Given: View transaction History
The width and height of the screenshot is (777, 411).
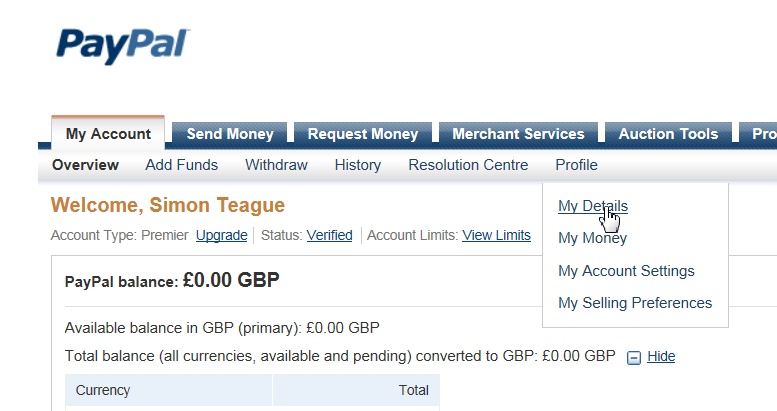Looking at the screenshot, I should pyautogui.click(x=357, y=165).
